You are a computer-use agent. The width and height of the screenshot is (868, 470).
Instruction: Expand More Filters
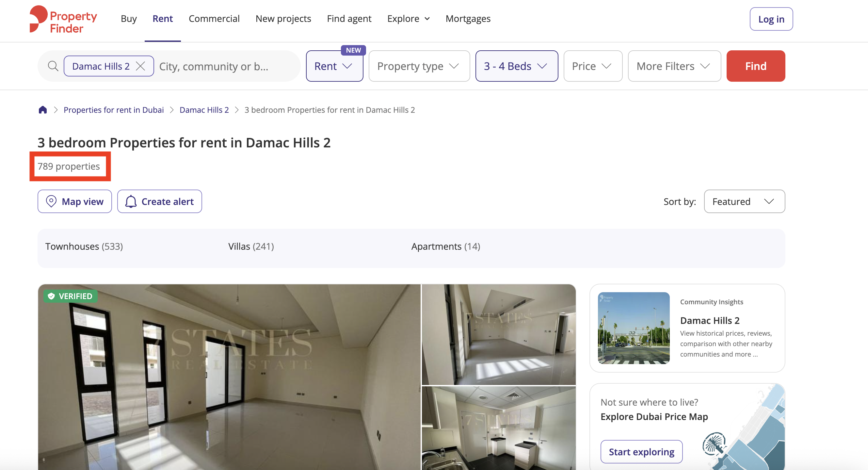pos(674,66)
